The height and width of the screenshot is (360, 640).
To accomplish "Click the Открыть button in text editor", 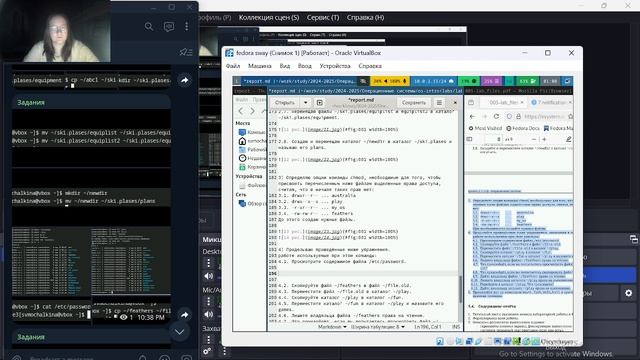I will pos(285,102).
